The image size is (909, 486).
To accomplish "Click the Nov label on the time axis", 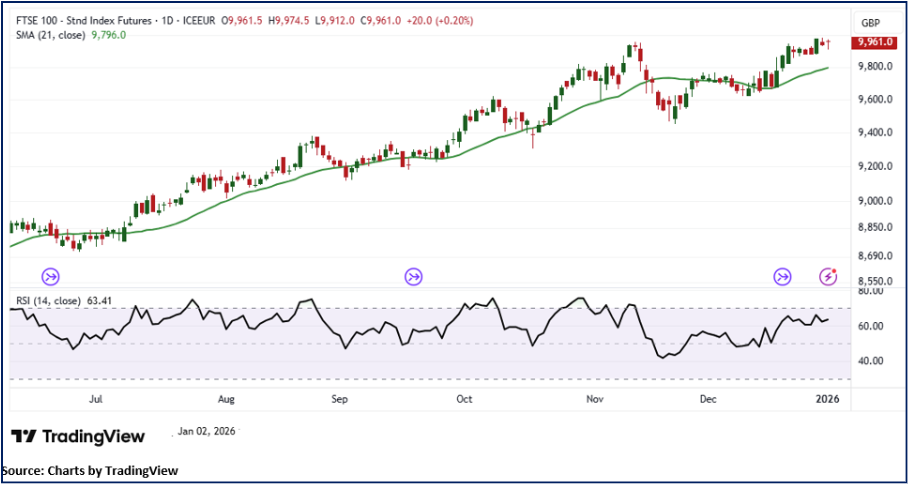I will pyautogui.click(x=595, y=400).
